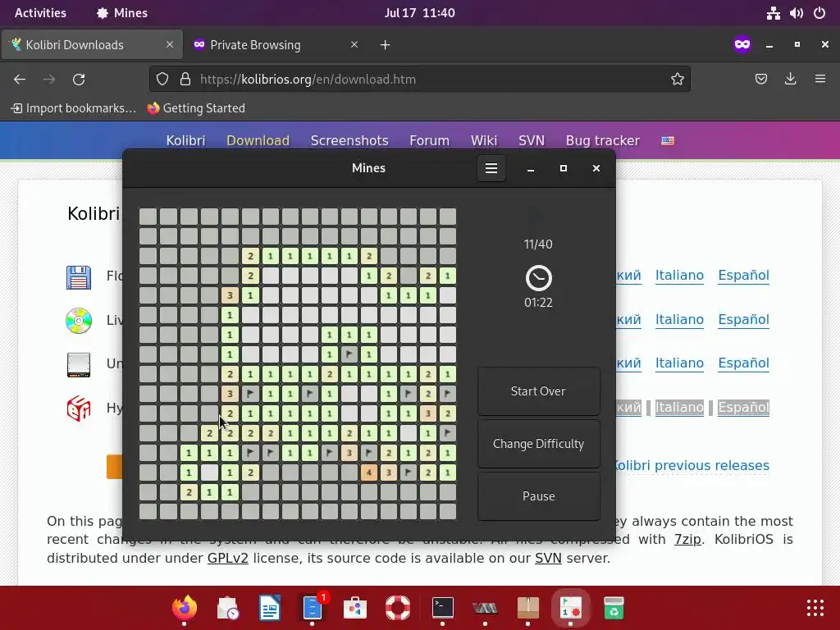Open the Getting Started bookmark
The width and height of the screenshot is (840, 630).
(x=196, y=108)
